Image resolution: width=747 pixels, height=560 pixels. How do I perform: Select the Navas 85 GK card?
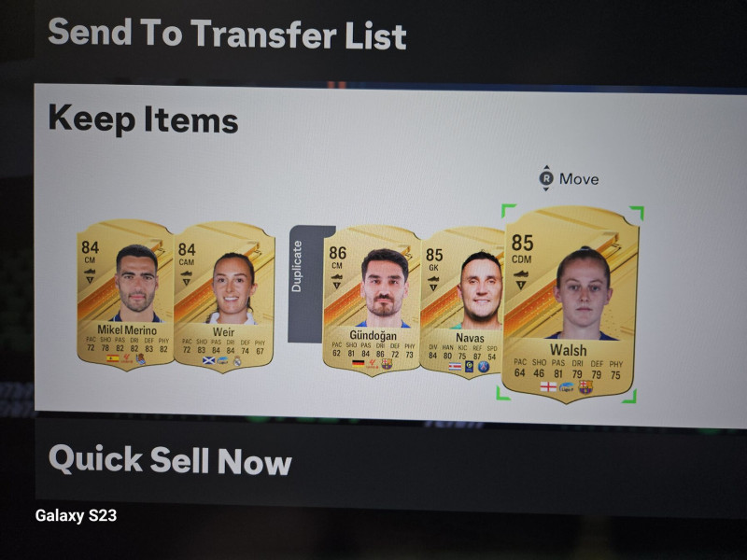point(462,302)
